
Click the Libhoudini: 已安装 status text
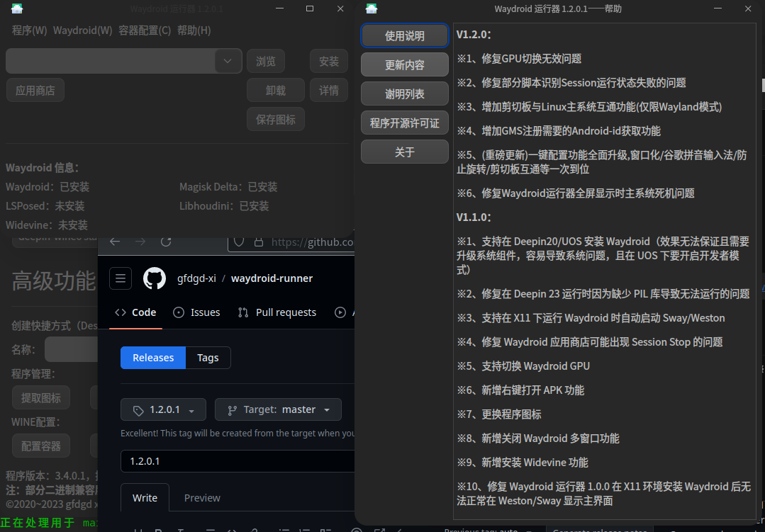(x=224, y=205)
